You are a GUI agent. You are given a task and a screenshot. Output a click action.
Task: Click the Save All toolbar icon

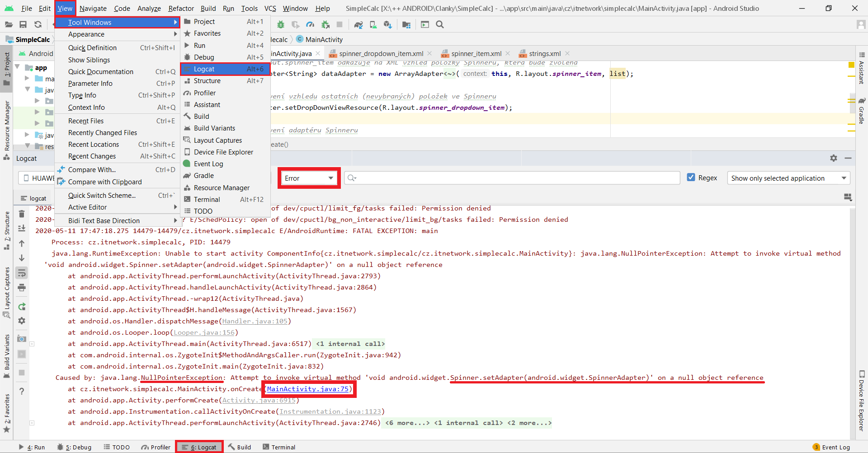pos(23,25)
